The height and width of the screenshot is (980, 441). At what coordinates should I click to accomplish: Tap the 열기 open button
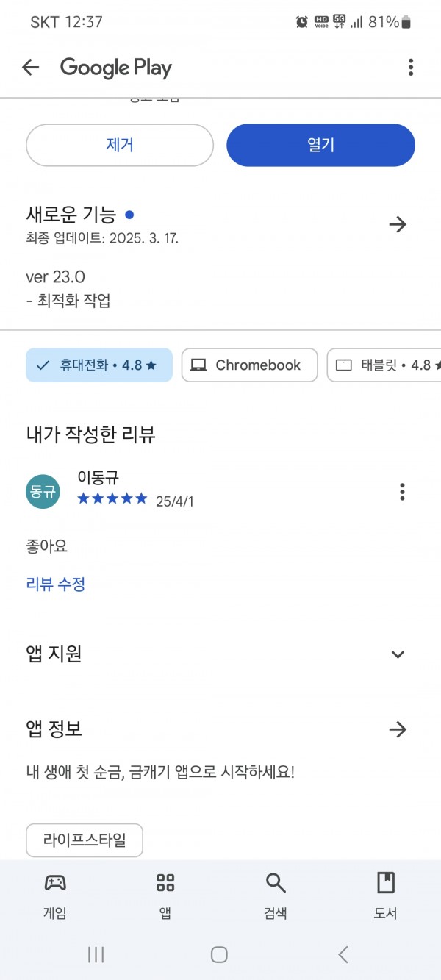click(x=321, y=145)
